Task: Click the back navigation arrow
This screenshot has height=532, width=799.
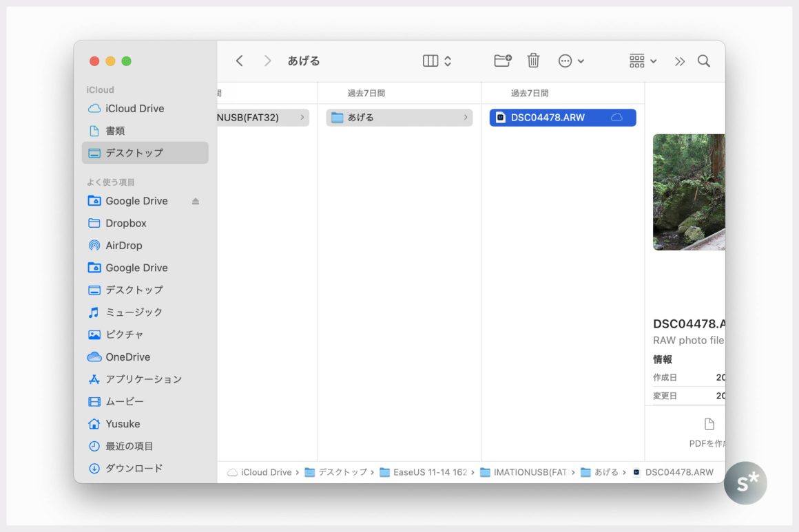Action: (x=239, y=61)
